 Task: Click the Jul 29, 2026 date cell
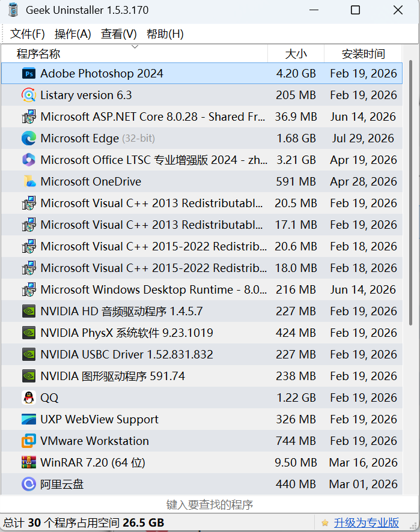[x=363, y=139]
